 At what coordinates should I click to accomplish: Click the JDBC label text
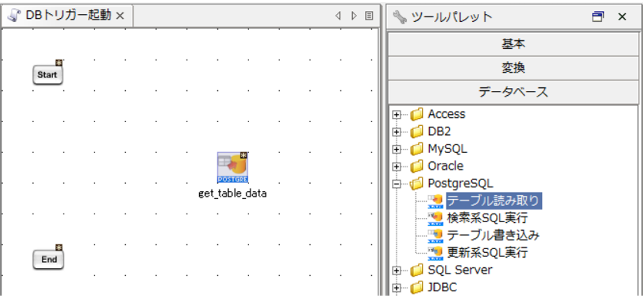click(442, 287)
